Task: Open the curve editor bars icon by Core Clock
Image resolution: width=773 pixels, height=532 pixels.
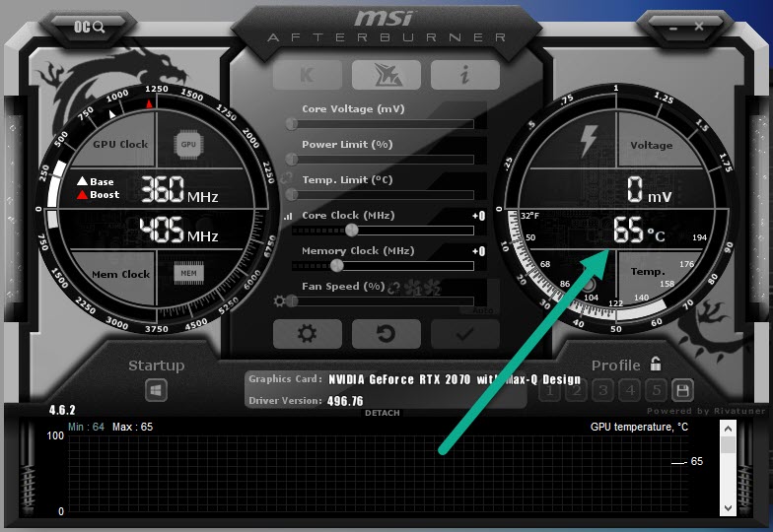Action: coord(288,217)
